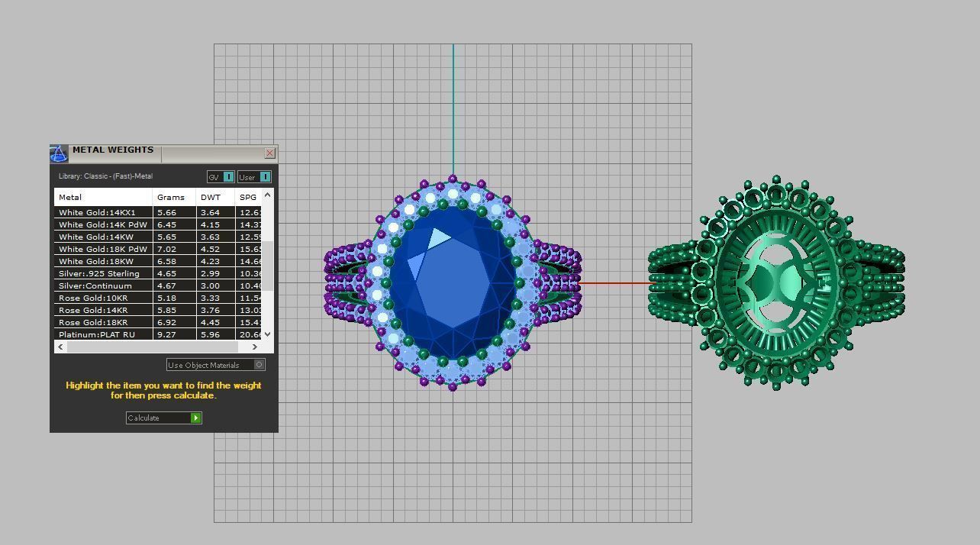Click the Library: Classic - (Fast)-Metal label
The width and height of the screenshot is (980, 545).
click(105, 176)
